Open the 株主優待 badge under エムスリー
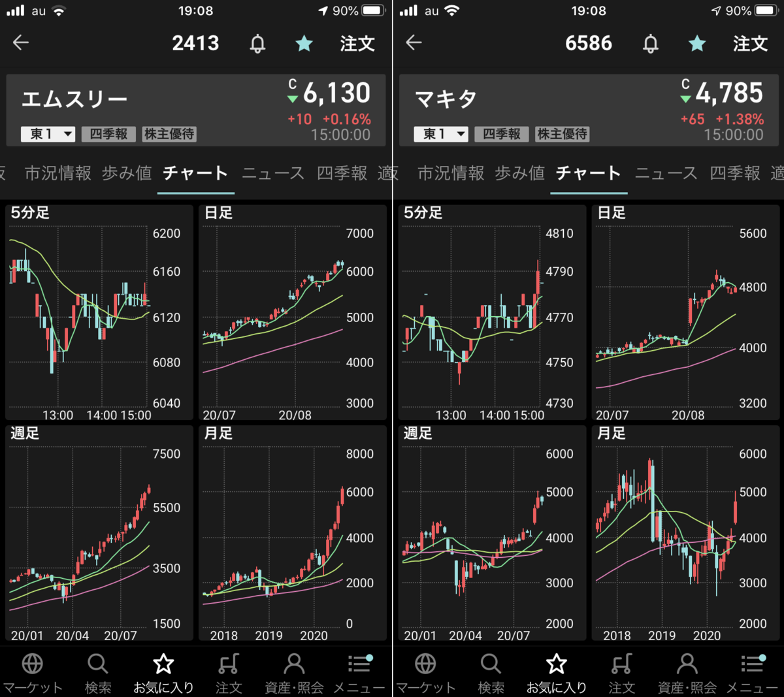This screenshot has width=784, height=697. [169, 134]
